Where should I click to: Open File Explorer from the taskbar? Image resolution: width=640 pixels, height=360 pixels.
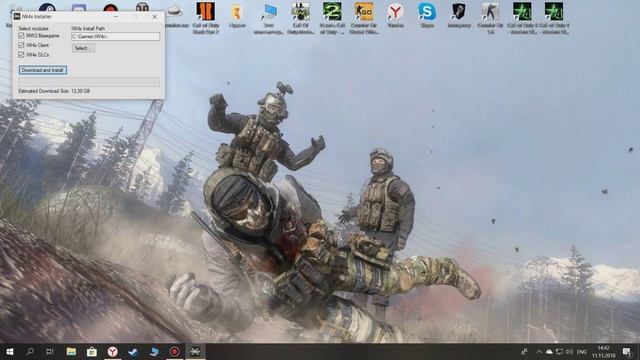(71, 351)
